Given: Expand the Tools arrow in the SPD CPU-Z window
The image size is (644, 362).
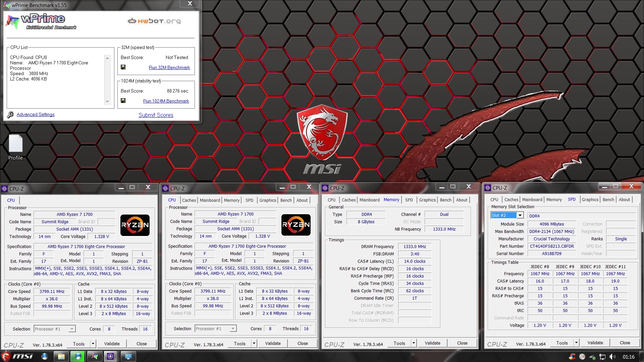Looking at the screenshot, I should tap(576, 343).
